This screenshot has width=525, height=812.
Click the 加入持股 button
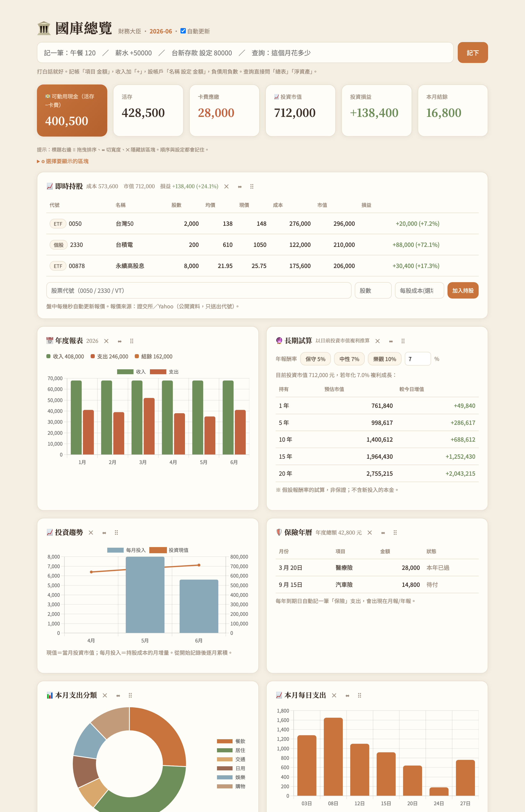463,290
